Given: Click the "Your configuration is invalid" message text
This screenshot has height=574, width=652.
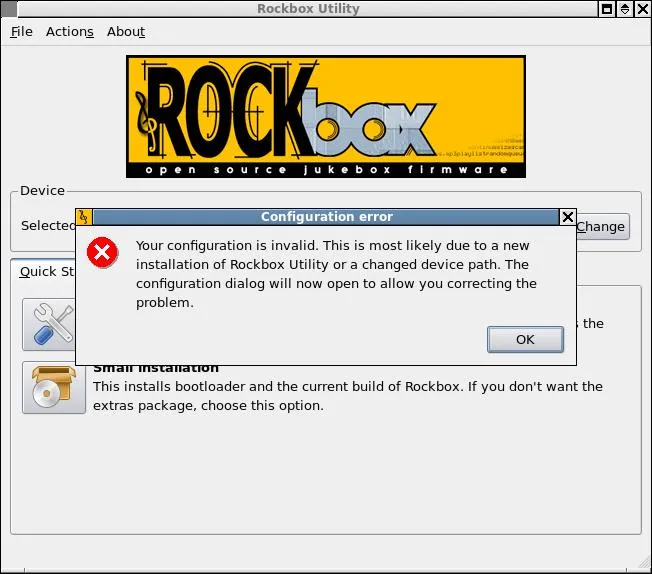Looking at the screenshot, I should (x=336, y=274).
